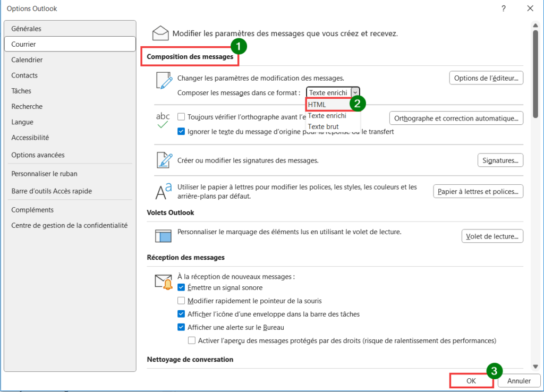Click the stationery fonts Aa icon
The height and width of the screenshot is (392, 544).
pyautogui.click(x=164, y=191)
